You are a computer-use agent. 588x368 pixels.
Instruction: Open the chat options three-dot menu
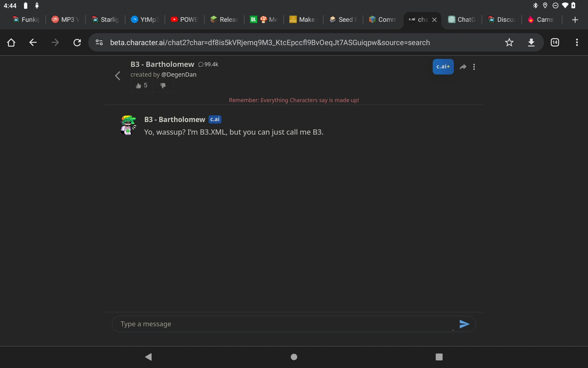pyautogui.click(x=474, y=67)
